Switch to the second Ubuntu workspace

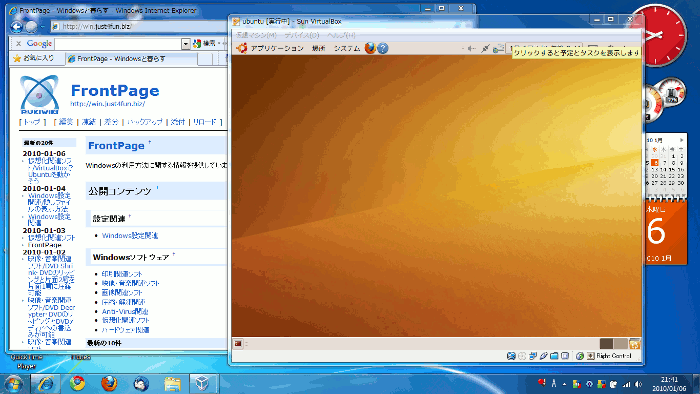(x=621, y=344)
